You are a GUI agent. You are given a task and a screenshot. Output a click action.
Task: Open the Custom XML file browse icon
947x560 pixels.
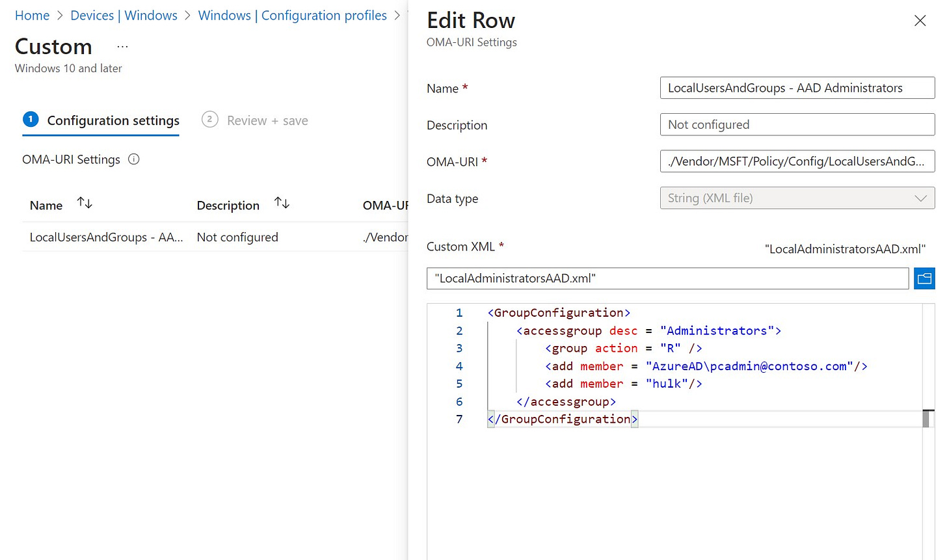(x=924, y=278)
